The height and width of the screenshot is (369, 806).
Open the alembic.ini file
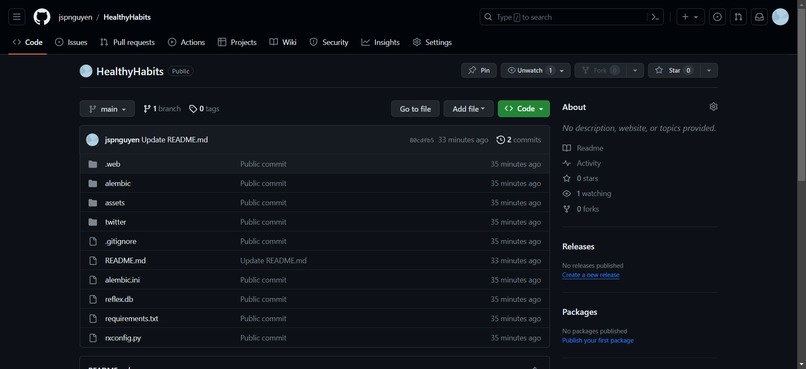(122, 280)
